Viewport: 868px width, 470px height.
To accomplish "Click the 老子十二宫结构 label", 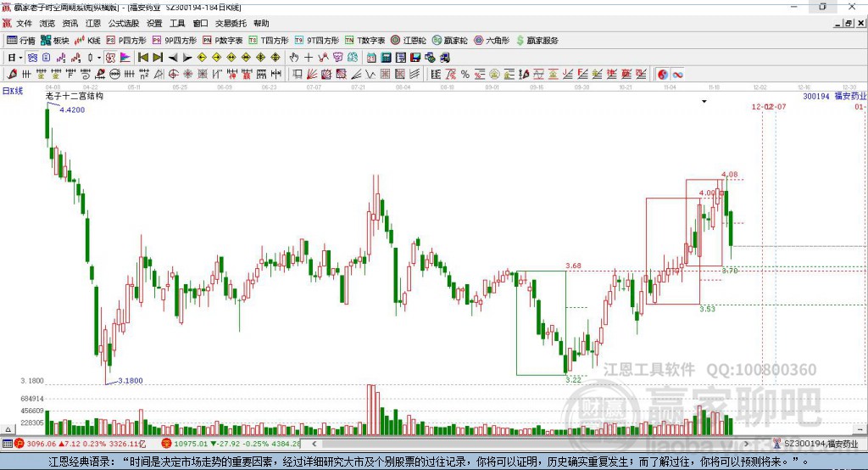I will click(x=75, y=97).
